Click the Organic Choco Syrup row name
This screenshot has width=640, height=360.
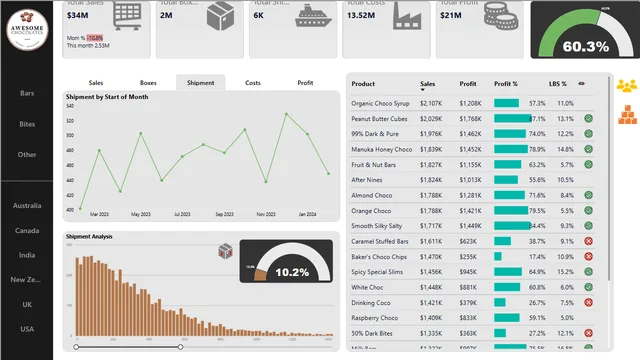tap(380, 103)
